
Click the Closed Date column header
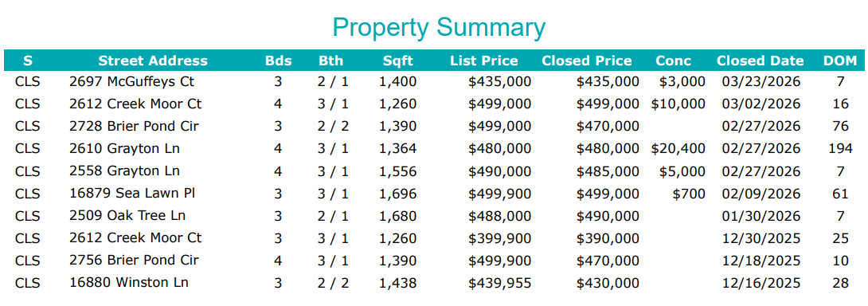(x=760, y=61)
